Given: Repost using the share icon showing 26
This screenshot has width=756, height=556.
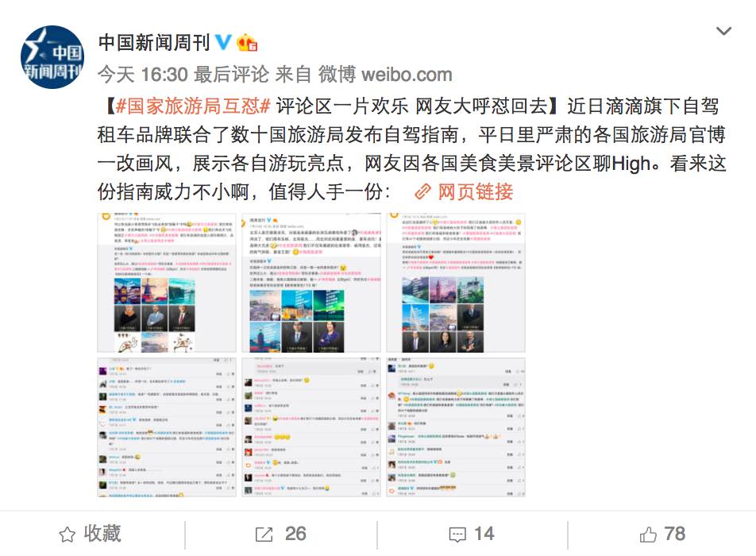Looking at the screenshot, I should [280, 534].
